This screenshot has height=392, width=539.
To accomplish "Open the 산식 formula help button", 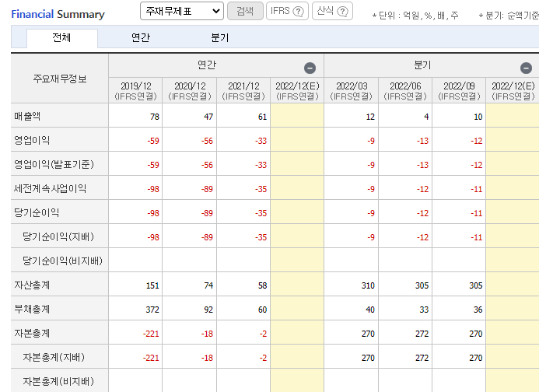I will point(332,11).
